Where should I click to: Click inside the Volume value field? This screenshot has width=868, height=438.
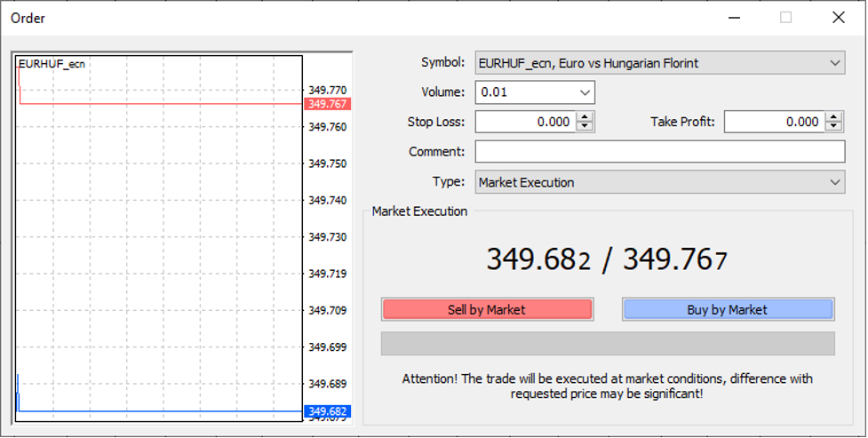coord(524,92)
